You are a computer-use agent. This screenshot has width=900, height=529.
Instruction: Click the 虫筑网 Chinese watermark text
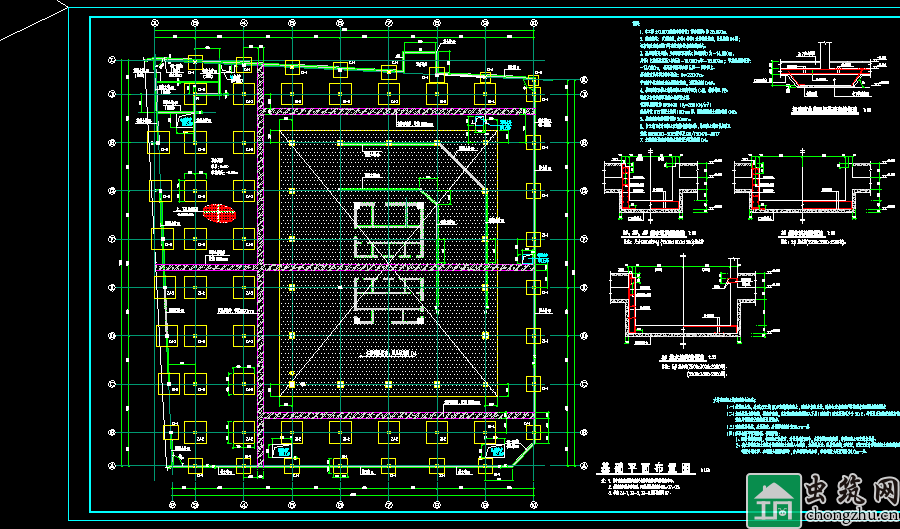coord(848,492)
